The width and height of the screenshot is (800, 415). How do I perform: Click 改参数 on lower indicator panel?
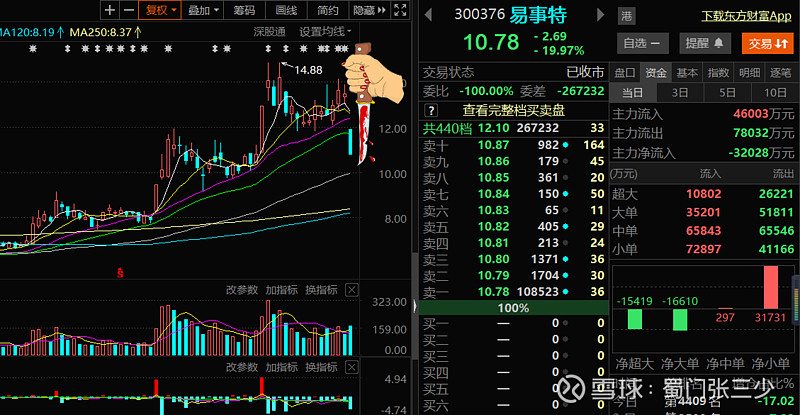241,367
